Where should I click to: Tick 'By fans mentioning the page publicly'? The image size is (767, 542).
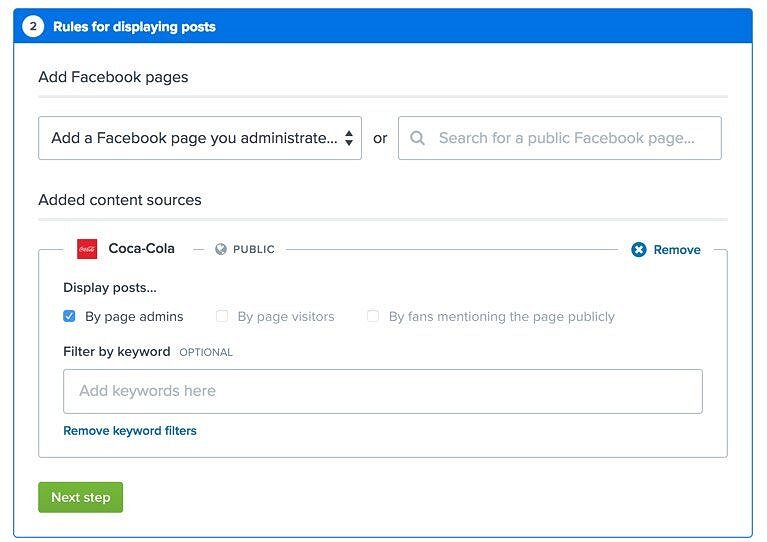373,316
